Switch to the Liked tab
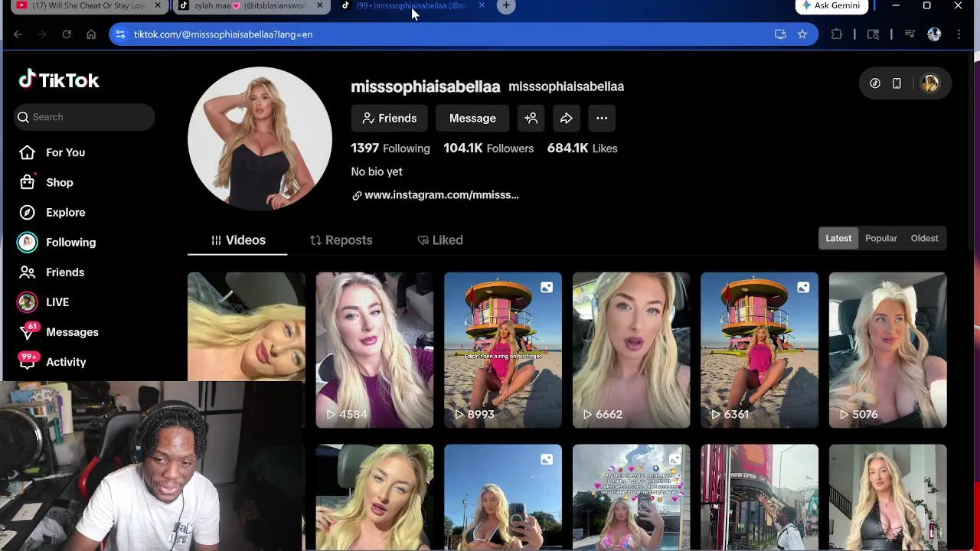Screen dimensions: 980x551 pyautogui.click(x=440, y=240)
